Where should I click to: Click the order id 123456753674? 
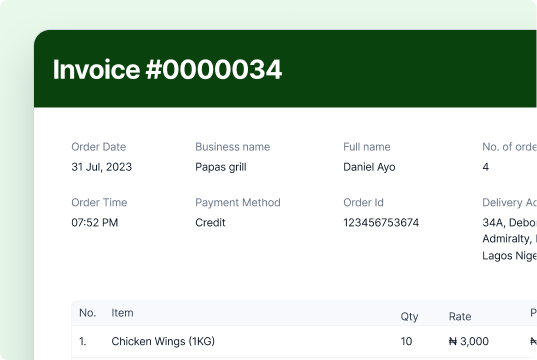coord(381,223)
